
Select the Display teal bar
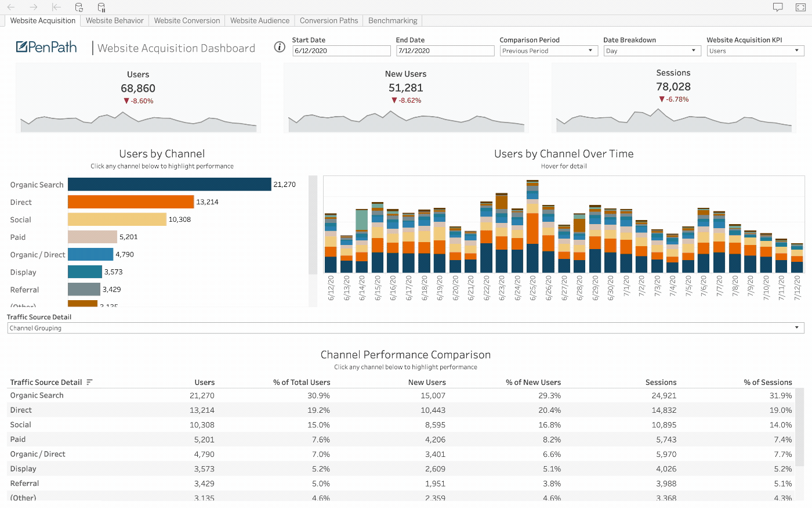click(85, 272)
